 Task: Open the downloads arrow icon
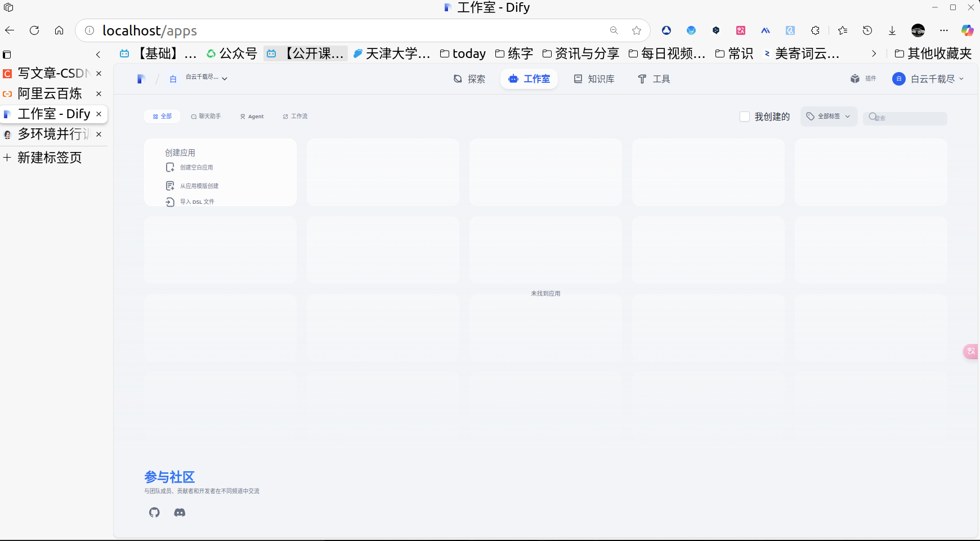[892, 30]
